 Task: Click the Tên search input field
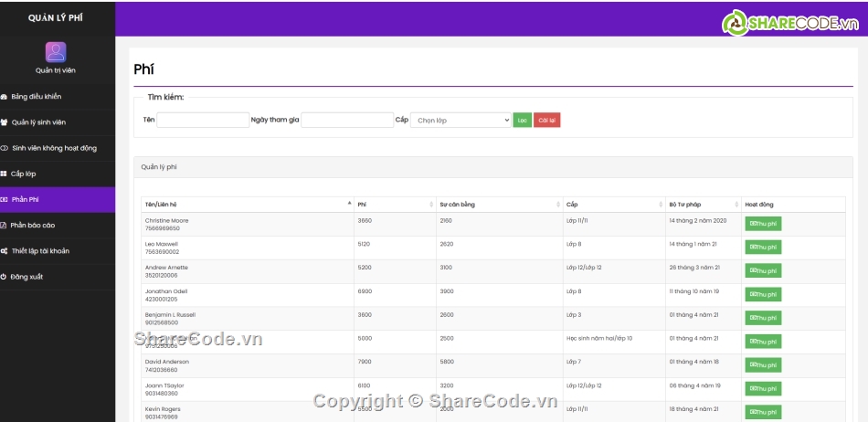coord(203,120)
